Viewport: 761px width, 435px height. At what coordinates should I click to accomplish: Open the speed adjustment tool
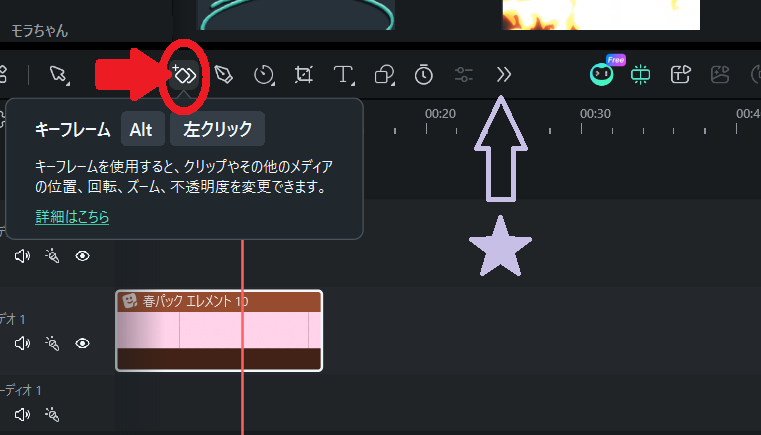[x=264, y=75]
